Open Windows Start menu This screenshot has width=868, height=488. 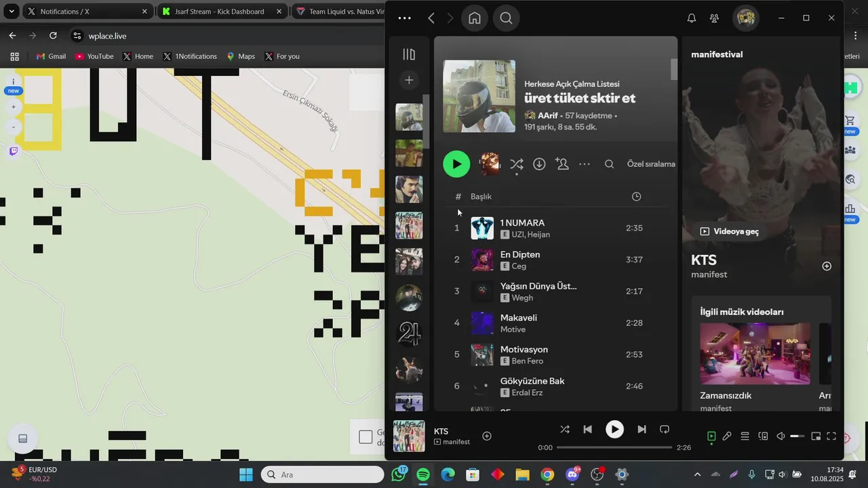coord(246,474)
